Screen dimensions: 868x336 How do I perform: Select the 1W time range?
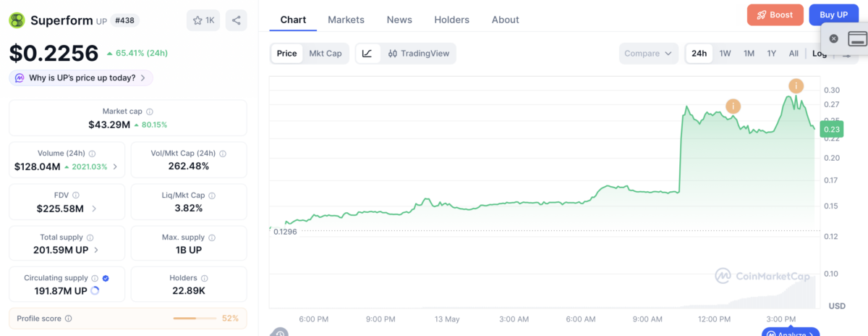[726, 54]
